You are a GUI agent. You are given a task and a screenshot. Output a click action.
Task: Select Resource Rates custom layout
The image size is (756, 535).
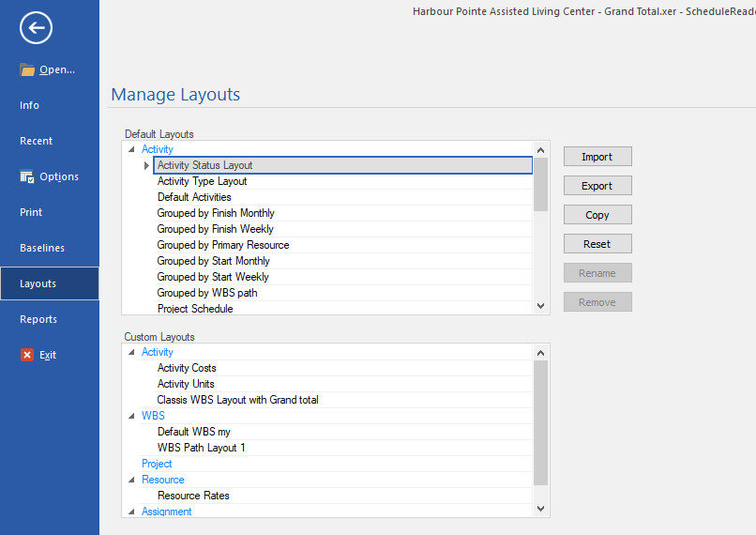342,495
